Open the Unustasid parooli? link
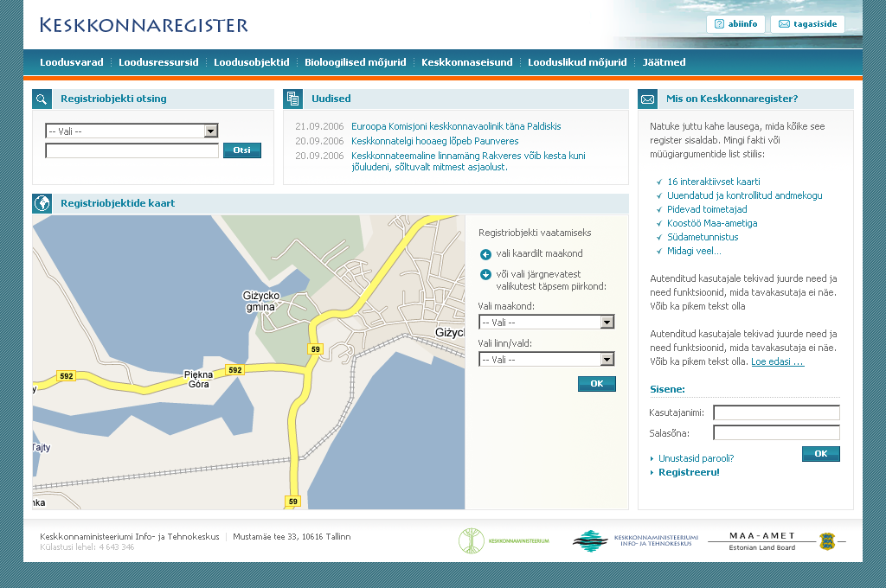The image size is (886, 588). pyautogui.click(x=697, y=458)
